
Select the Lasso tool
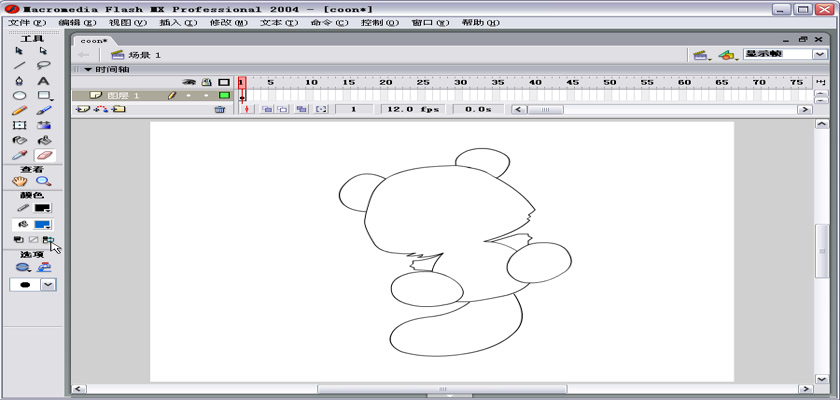click(44, 65)
